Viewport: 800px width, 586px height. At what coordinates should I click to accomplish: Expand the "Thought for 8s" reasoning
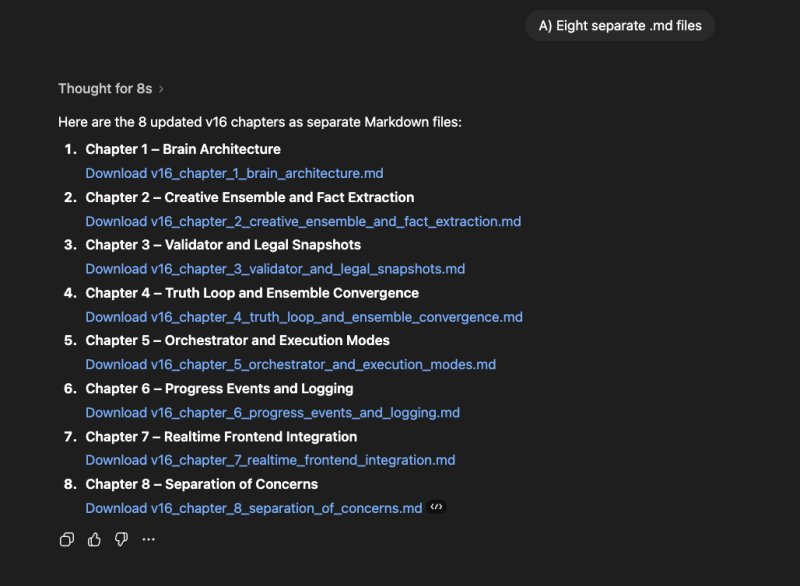point(111,88)
